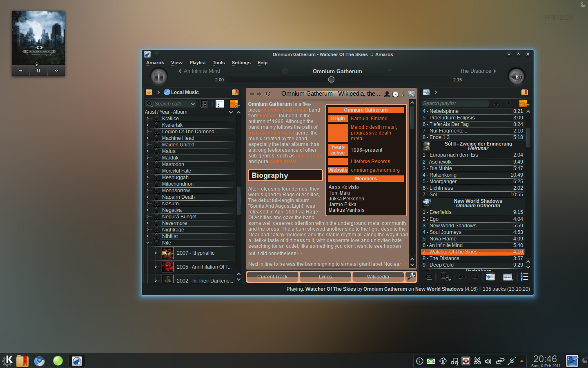588x368 pixels.
Task: Jump to next playlist search result arrow
Action: point(509,103)
